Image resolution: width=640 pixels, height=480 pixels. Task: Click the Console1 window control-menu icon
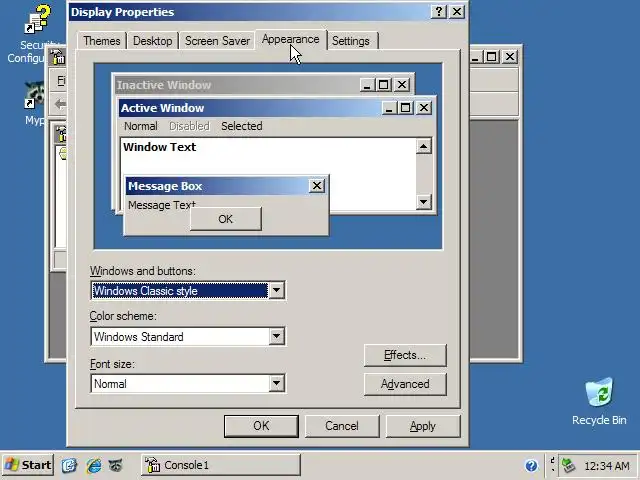click(58, 57)
